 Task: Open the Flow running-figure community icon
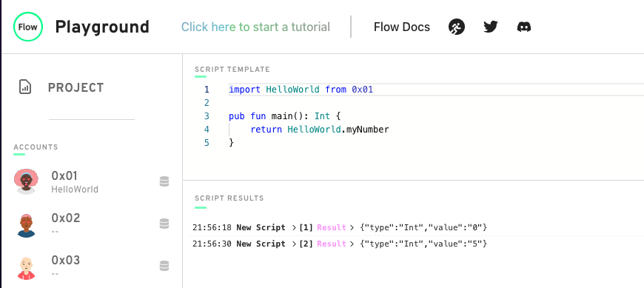click(457, 27)
